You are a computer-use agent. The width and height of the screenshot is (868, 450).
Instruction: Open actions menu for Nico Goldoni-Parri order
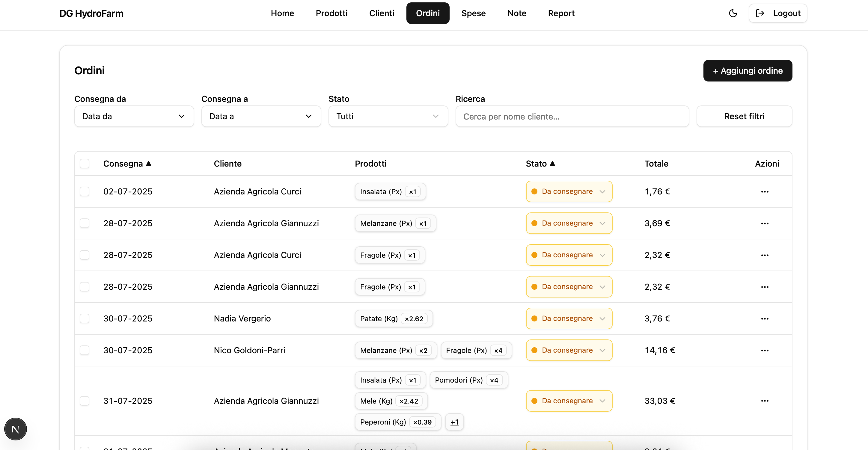[x=765, y=350]
